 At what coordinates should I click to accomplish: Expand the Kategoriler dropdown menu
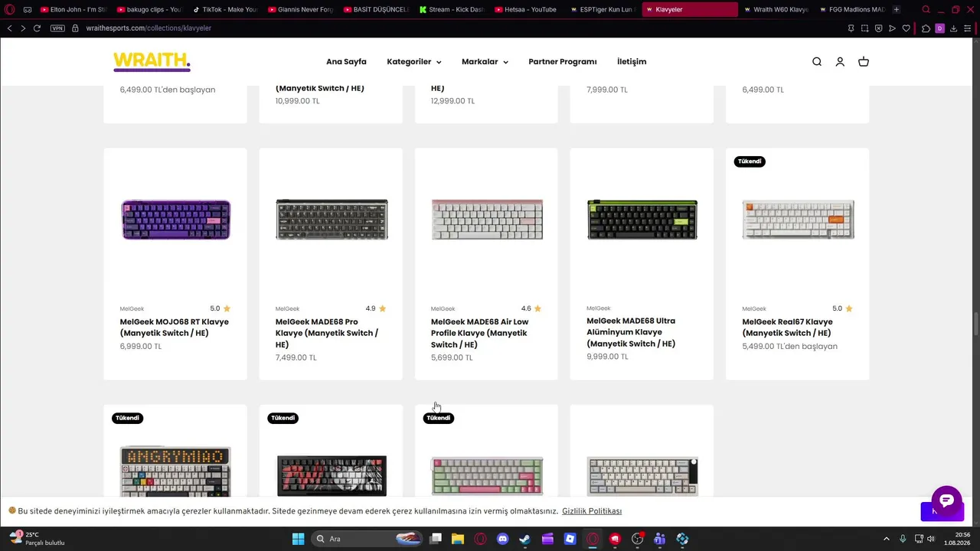414,62
